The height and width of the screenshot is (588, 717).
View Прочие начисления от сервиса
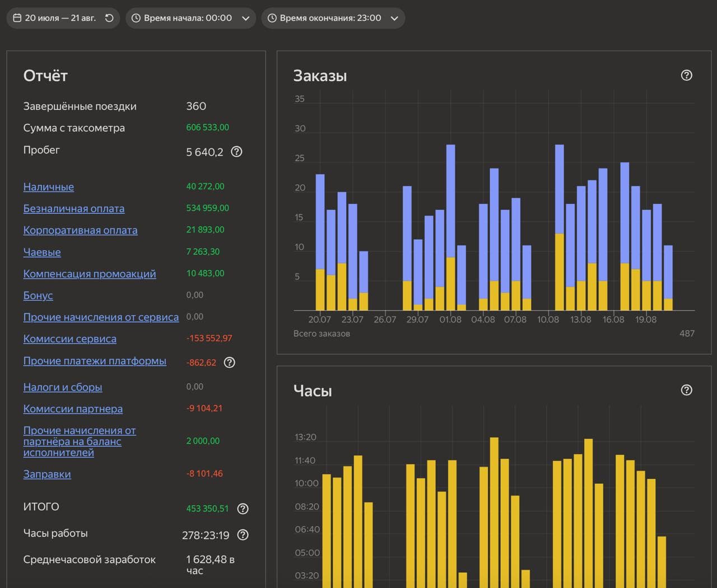point(101,318)
